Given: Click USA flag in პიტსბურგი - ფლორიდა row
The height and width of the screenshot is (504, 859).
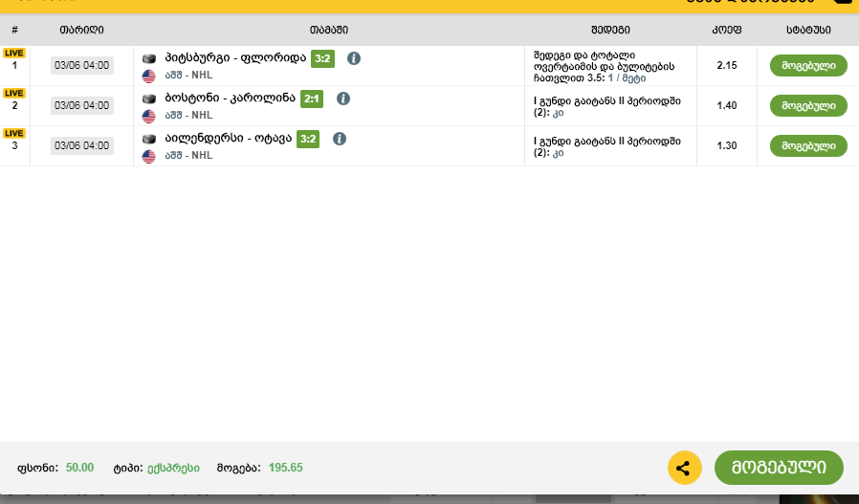Looking at the screenshot, I should (x=148, y=77).
